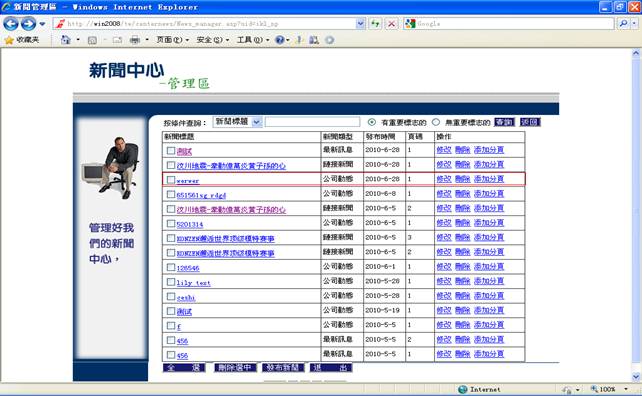Select the first radio button before search buttons
Screen dimensions: 642x396
point(372,122)
